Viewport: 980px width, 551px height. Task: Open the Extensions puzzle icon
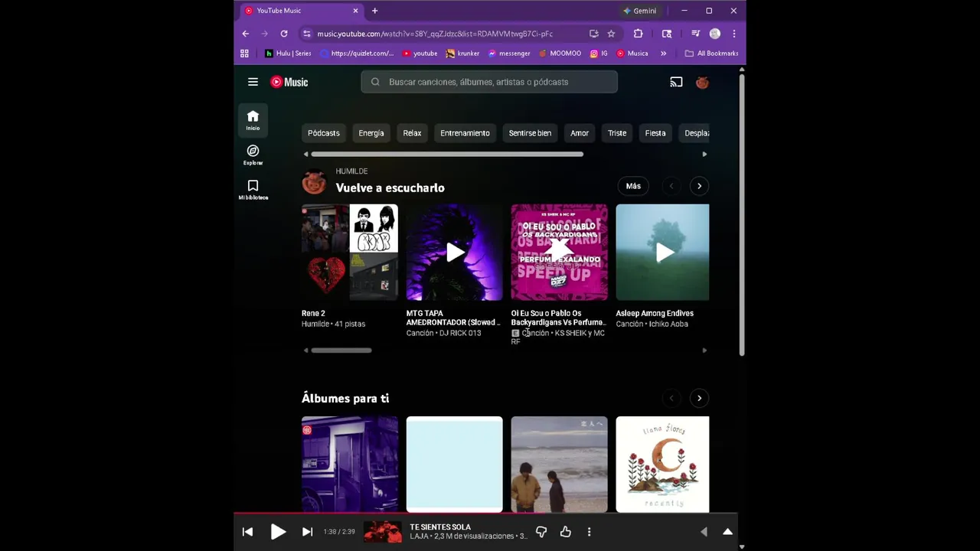click(638, 34)
